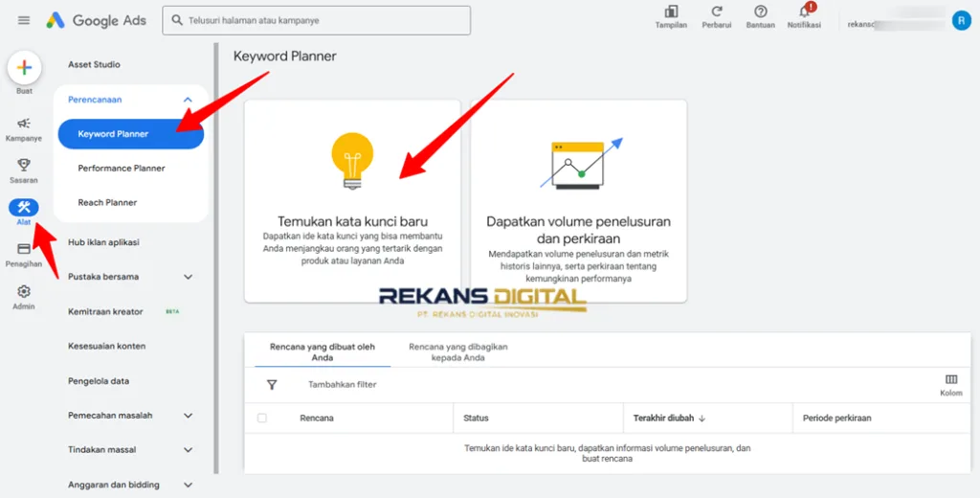
Task: Open the hamburger main menu
Action: click(x=24, y=20)
